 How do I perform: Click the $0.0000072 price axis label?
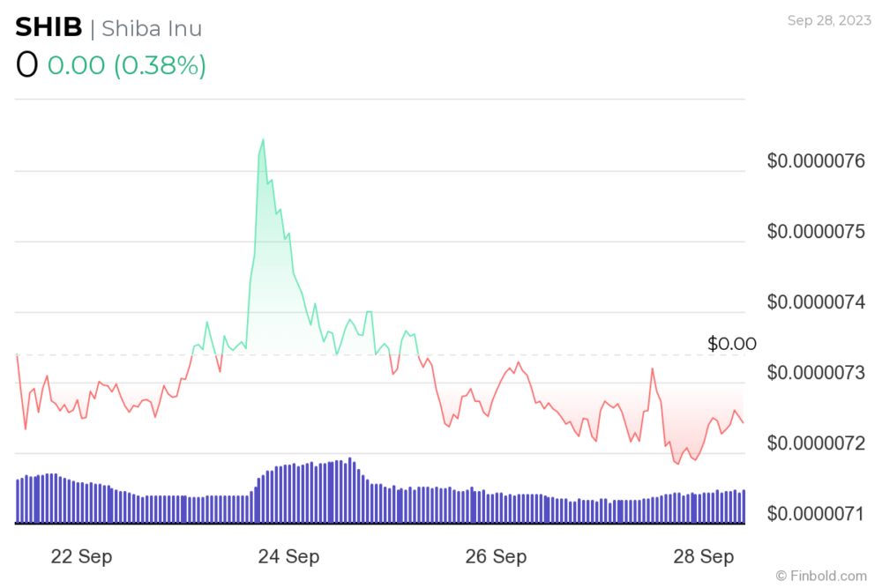point(816,443)
